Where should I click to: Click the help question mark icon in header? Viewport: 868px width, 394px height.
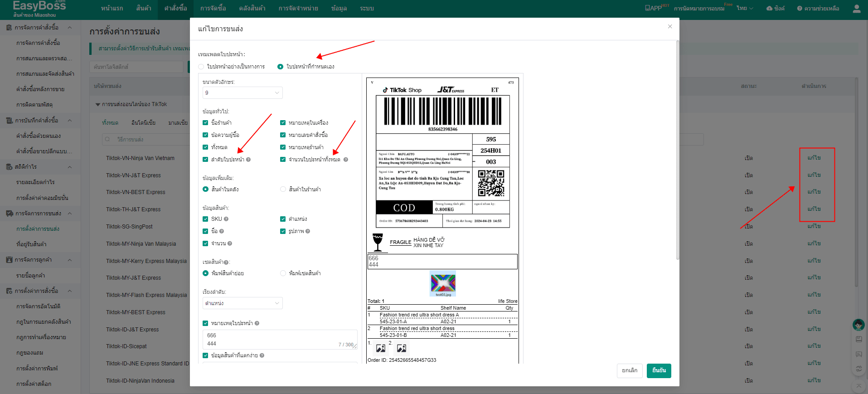[800, 9]
